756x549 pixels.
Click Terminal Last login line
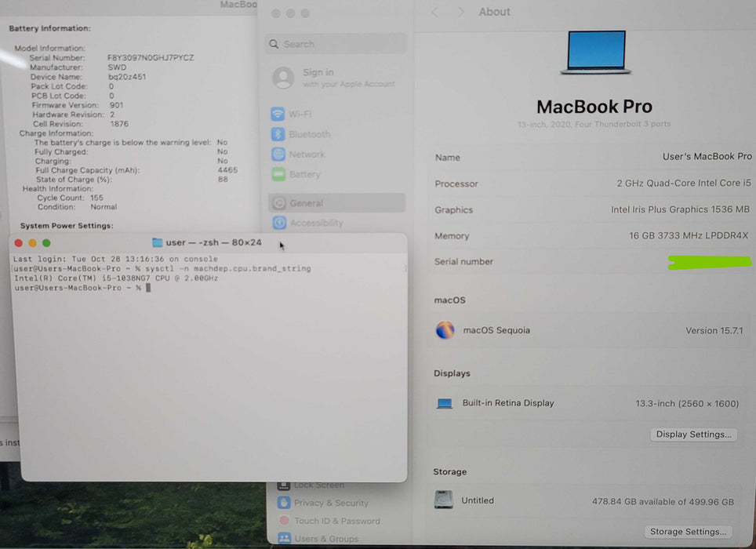click(x=115, y=259)
